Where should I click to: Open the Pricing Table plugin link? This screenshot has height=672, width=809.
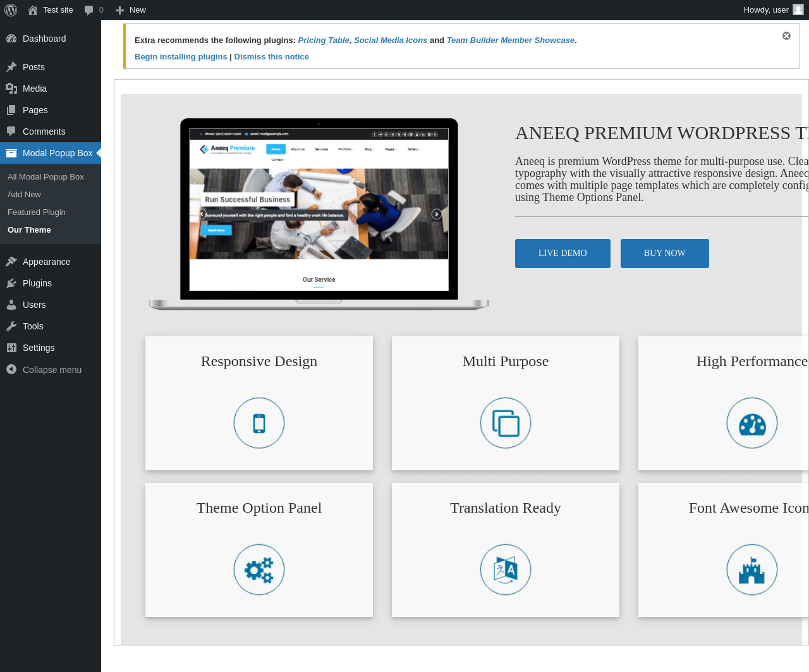pos(324,40)
